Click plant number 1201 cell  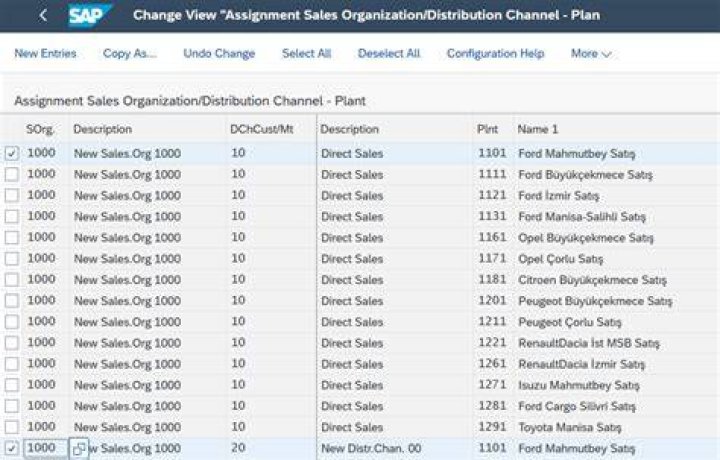[492, 301]
